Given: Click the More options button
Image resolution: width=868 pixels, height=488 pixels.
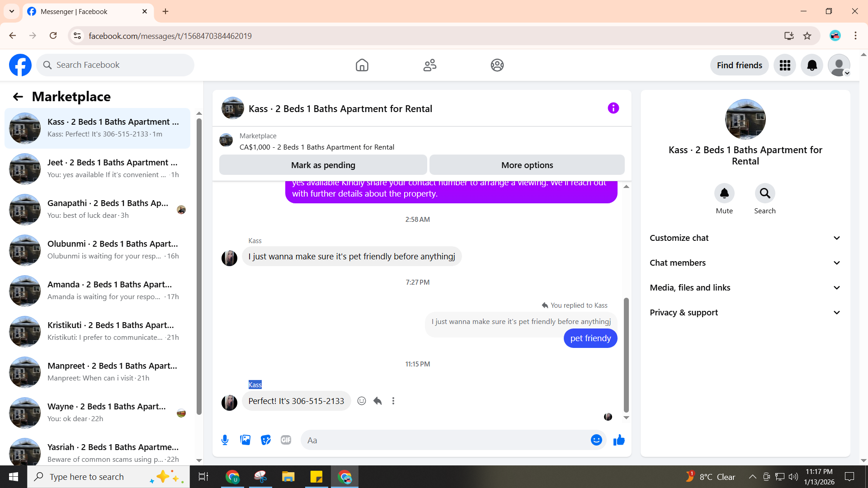Looking at the screenshot, I should tap(527, 165).
